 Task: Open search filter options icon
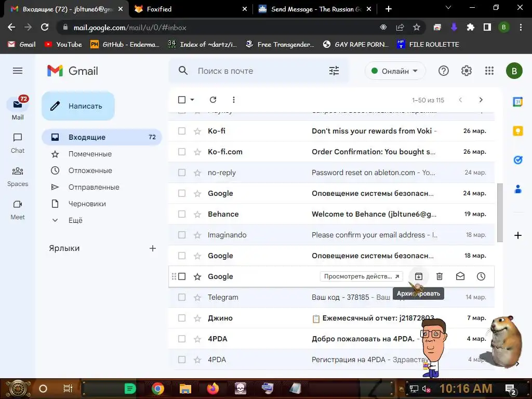[334, 71]
